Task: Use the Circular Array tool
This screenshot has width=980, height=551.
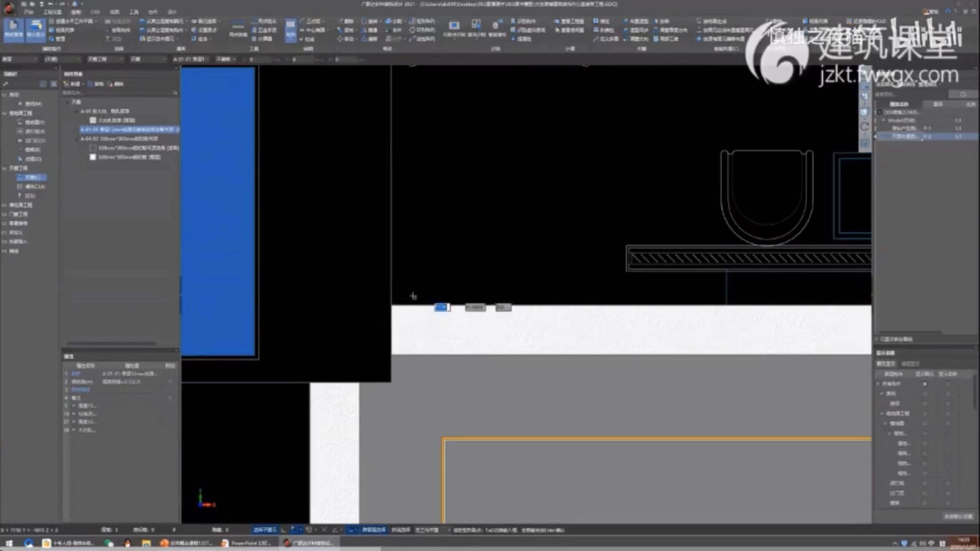Action: [422, 30]
